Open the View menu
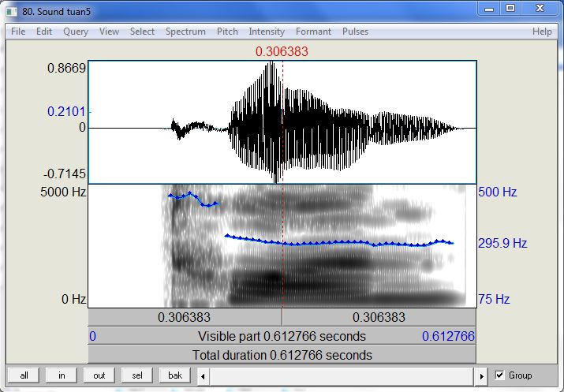This screenshot has width=564, height=392. coord(109,32)
